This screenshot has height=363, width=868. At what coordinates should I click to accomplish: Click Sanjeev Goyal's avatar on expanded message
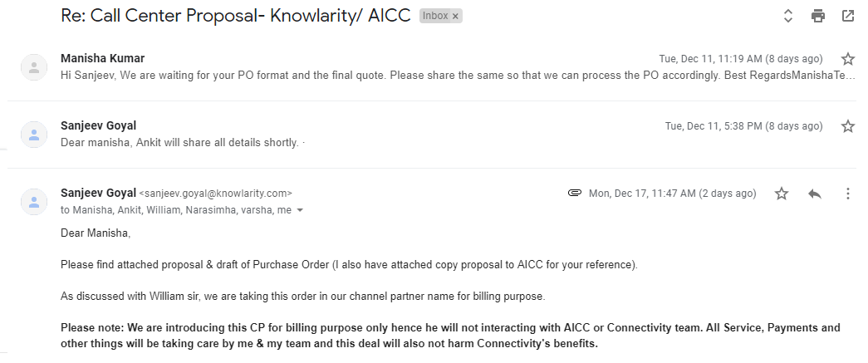(34, 202)
